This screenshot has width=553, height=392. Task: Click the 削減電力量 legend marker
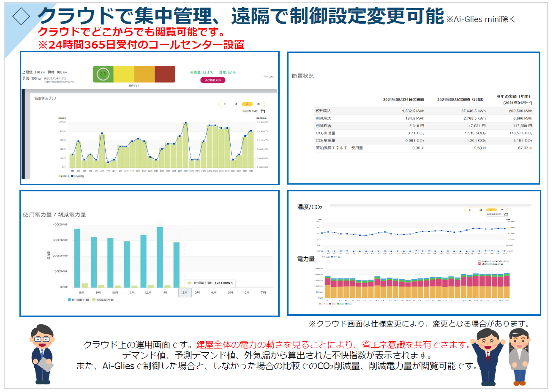coord(94,300)
